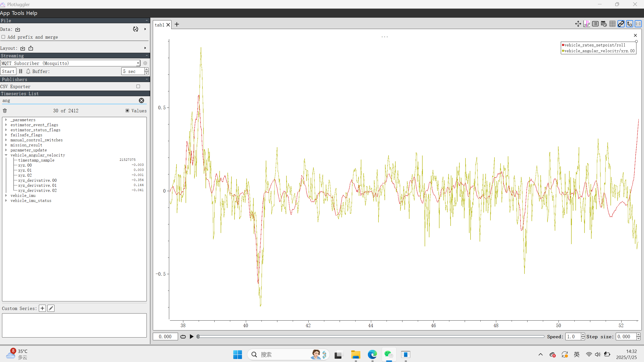
Task: Collapse the Streaming panel
Action: 147,56
